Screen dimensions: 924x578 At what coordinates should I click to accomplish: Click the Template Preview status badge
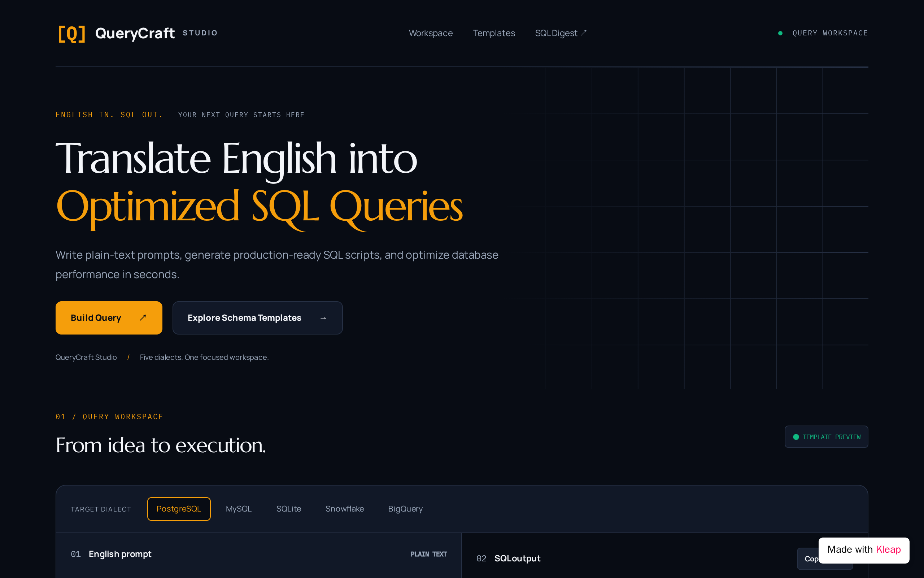pos(826,436)
